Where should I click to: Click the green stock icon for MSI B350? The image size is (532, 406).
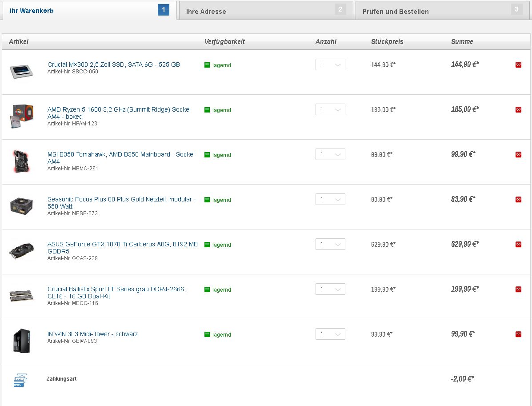(207, 155)
